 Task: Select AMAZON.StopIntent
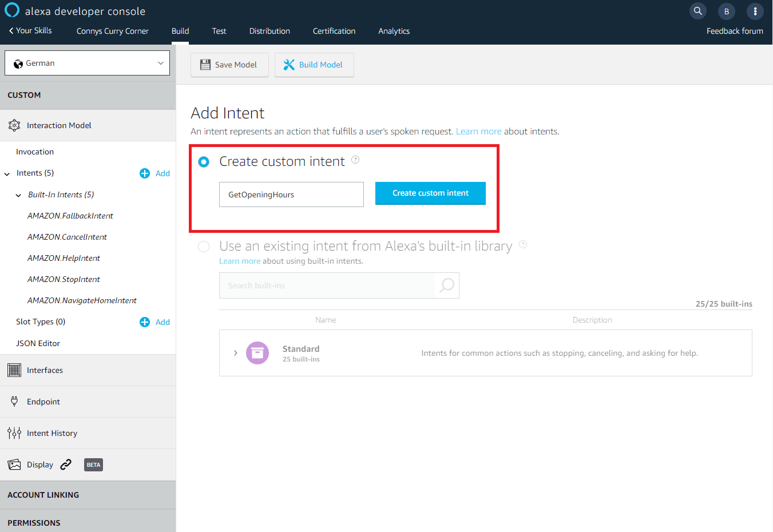click(64, 279)
